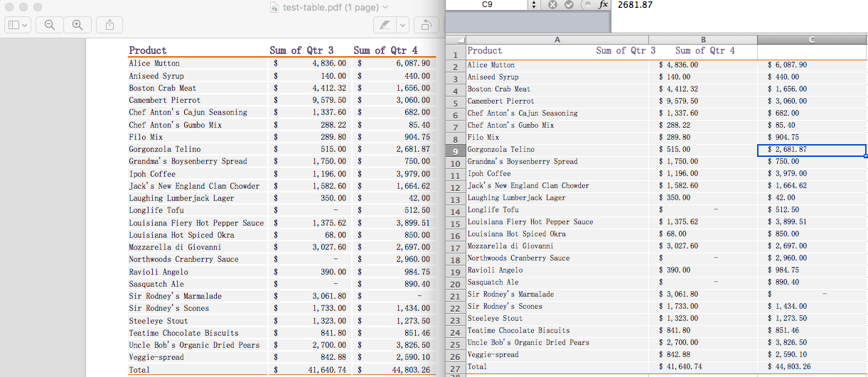This screenshot has width=868, height=377.
Task: Open the sidebar view menu in Preview
Action: tap(18, 25)
